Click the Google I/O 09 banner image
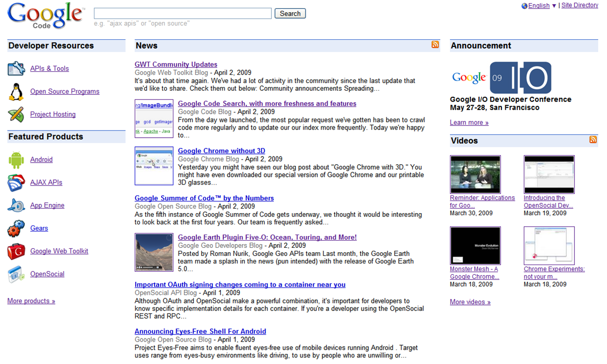This screenshot has height=364, width=607. click(x=502, y=77)
